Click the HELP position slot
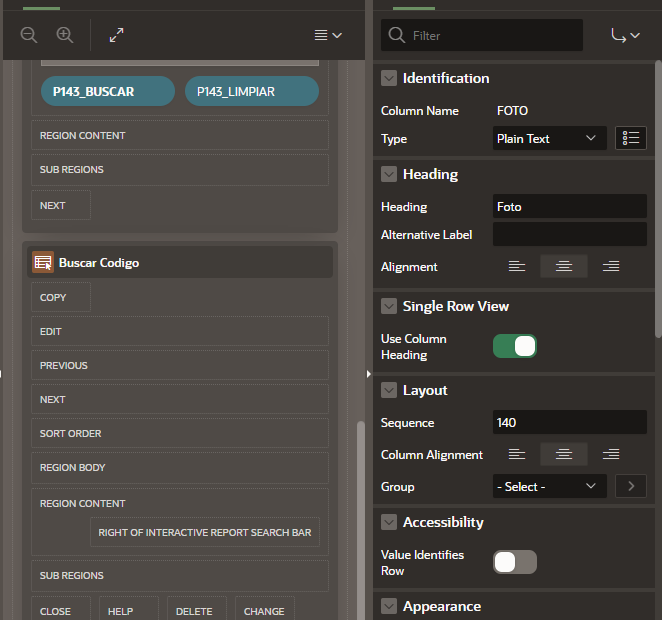 click(x=129, y=610)
